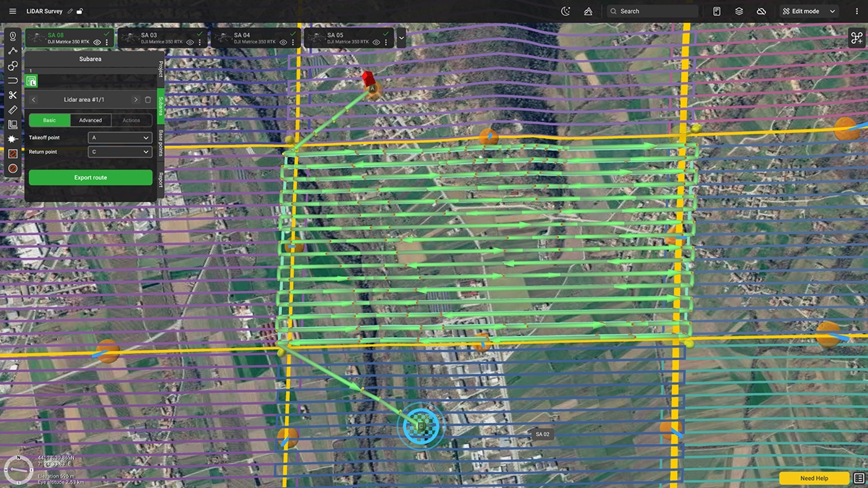Switch to the Basic tab
868x488 pixels.
pos(49,120)
